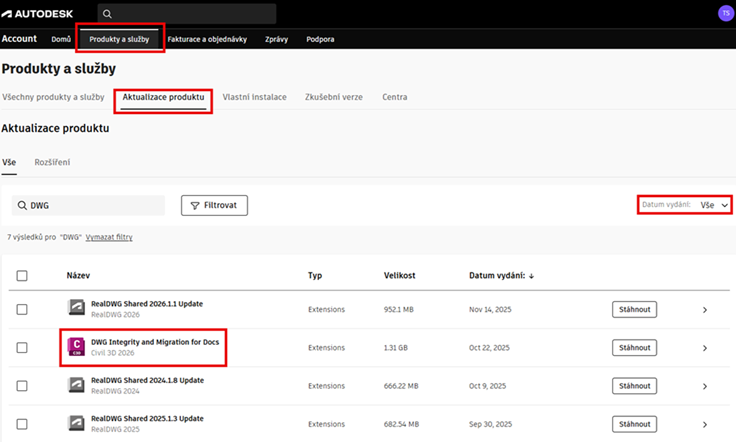Switch to the Vlastní instalace tab

(x=254, y=97)
